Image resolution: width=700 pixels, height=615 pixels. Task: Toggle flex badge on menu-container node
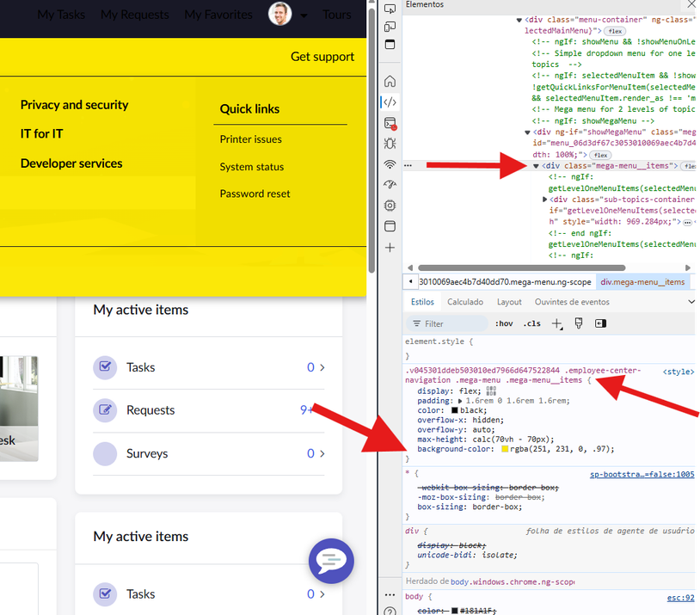click(x=615, y=31)
